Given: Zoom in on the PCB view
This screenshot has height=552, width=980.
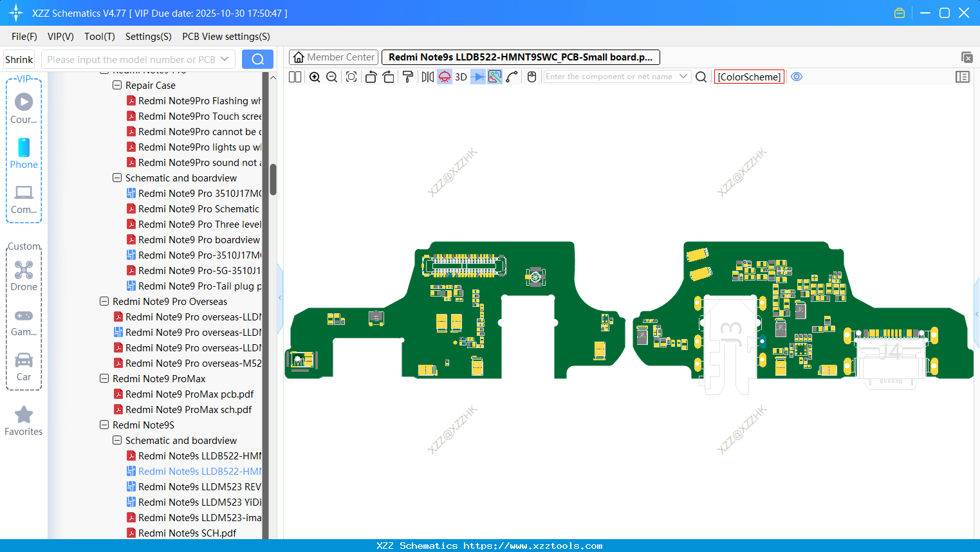Looking at the screenshot, I should (x=315, y=77).
